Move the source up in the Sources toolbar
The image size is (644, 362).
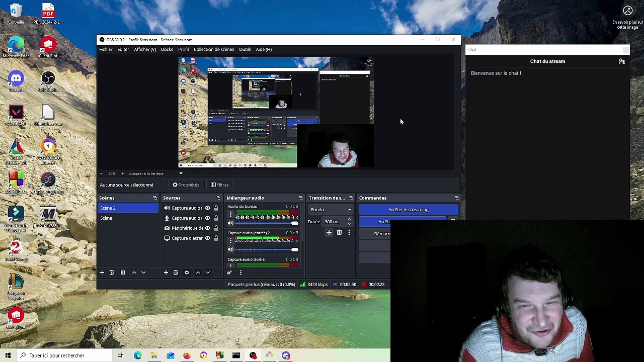click(198, 273)
